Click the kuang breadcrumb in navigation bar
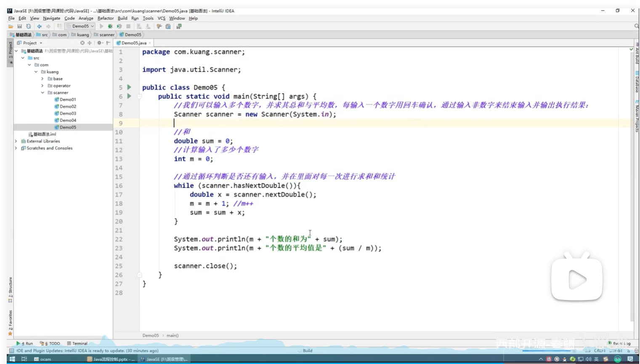The width and height of the screenshot is (640, 364). click(x=80, y=35)
